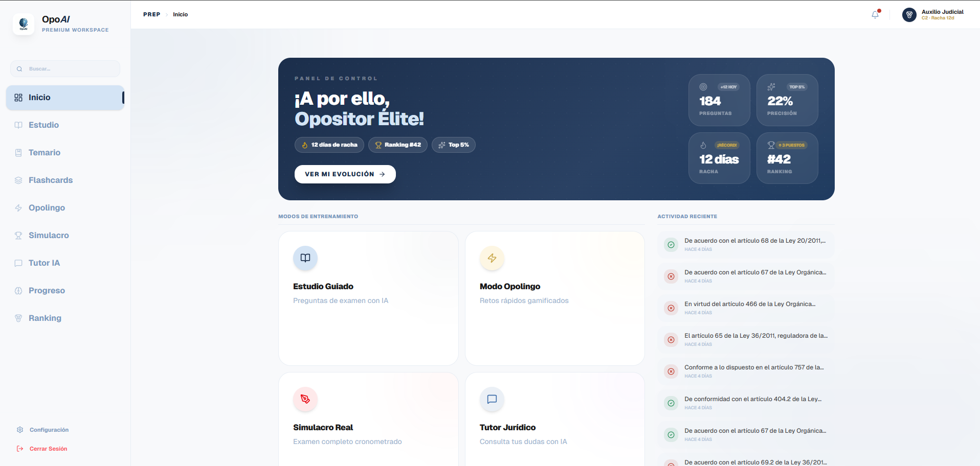Open Tutor IA via its chat icon

(18, 263)
